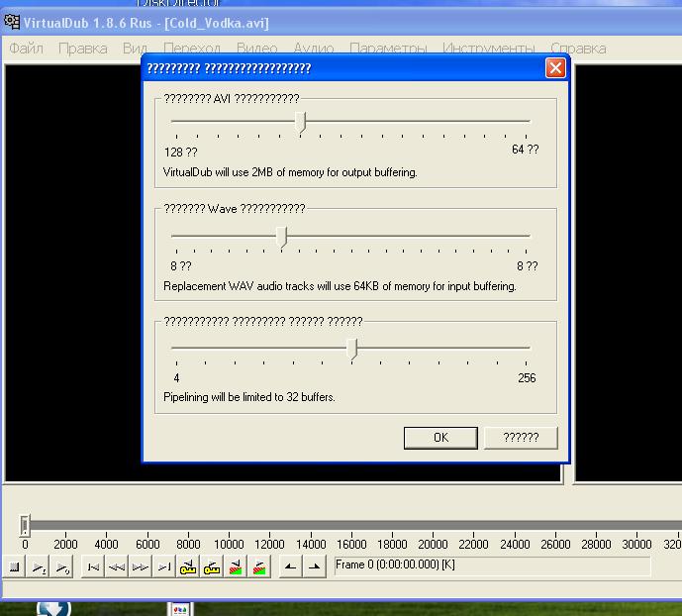Click the Stop playback button
The width and height of the screenshot is (682, 616).
coord(15,566)
